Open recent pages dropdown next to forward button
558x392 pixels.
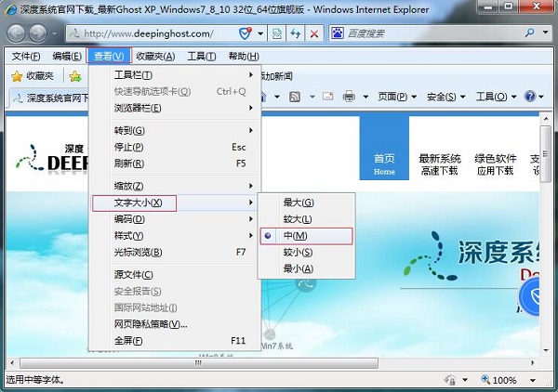54,33
